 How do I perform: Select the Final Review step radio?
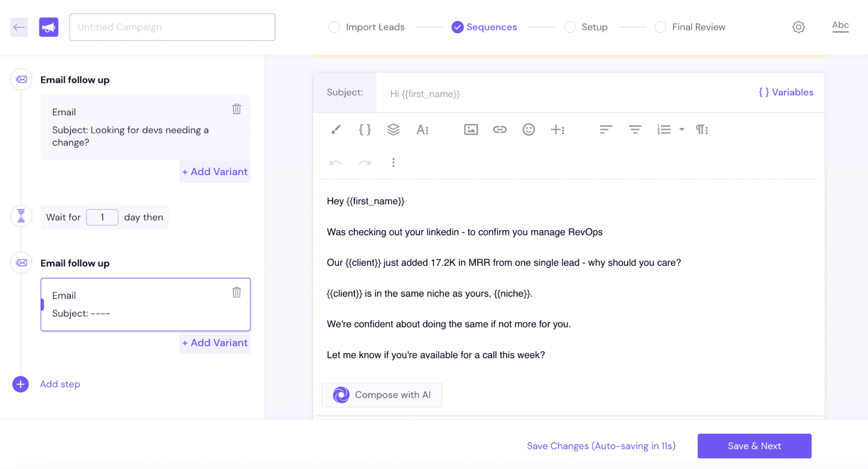[x=660, y=27]
